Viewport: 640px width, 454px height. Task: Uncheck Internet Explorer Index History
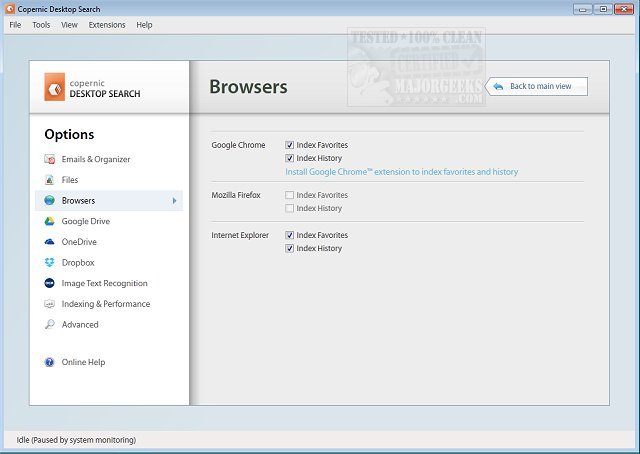289,248
